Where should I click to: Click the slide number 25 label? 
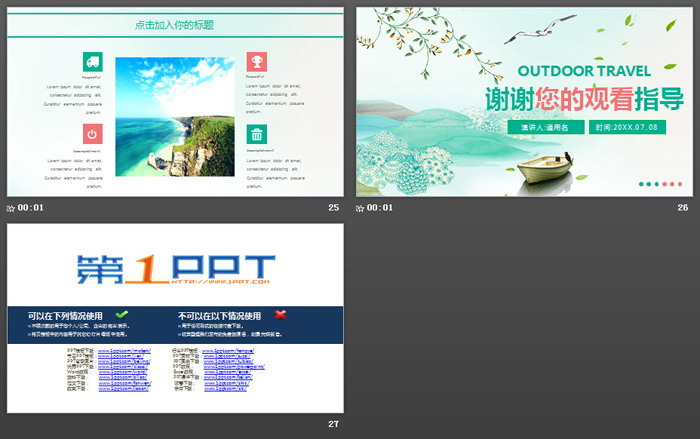pos(333,208)
